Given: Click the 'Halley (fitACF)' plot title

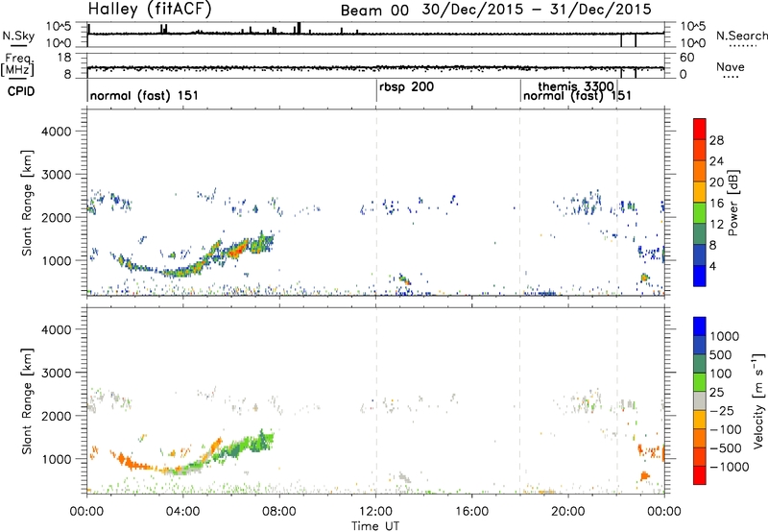Looking at the screenshot, I should (x=150, y=10).
